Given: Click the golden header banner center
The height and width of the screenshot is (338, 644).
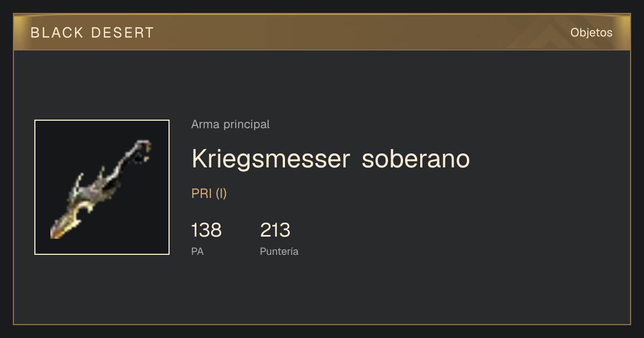Looking at the screenshot, I should pos(322,32).
